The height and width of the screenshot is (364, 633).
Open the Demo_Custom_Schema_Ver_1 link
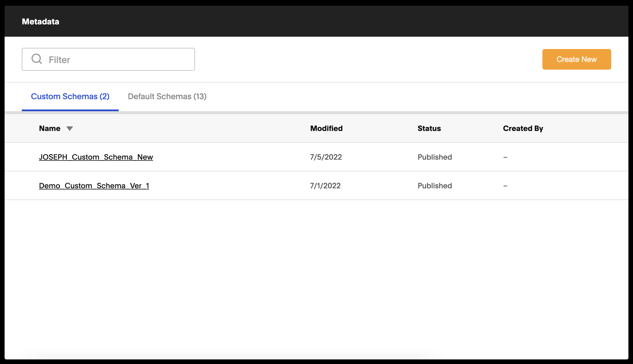coord(94,186)
